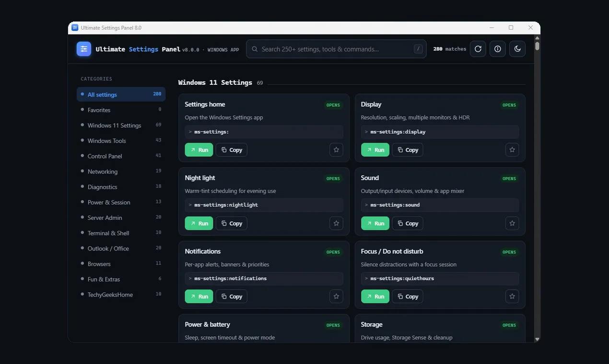Click the ms-settings:display command text
The height and width of the screenshot is (364, 609).
398,132
